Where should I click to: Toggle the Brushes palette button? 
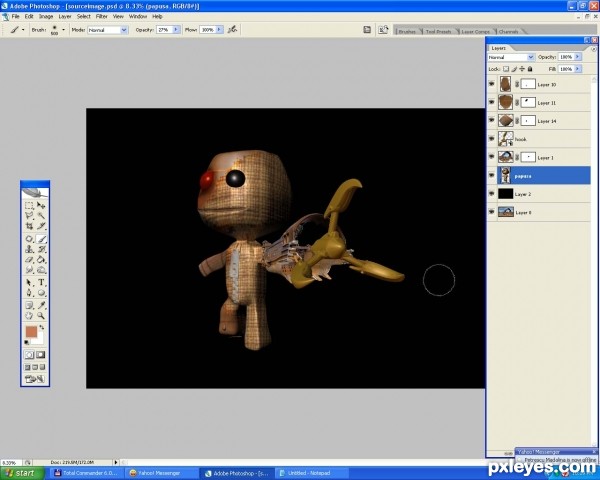tap(367, 29)
